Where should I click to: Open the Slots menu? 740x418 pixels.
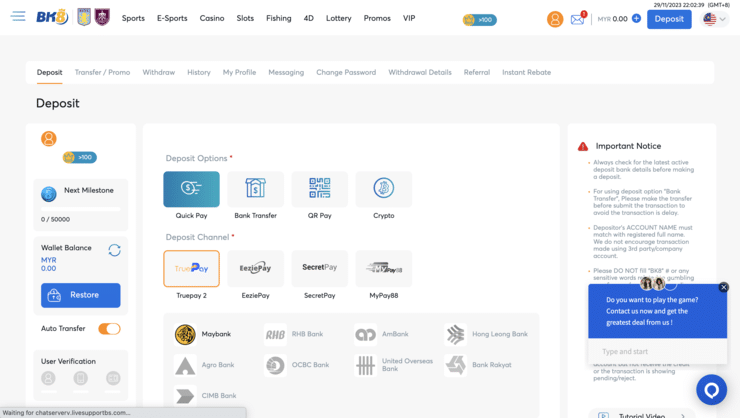coord(245,18)
